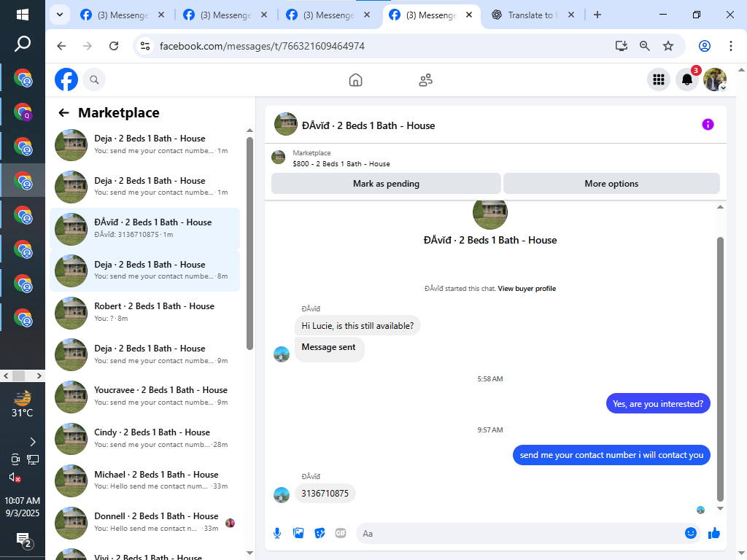Screen dimensions: 747x560
Task: Open the Youcravee conversation
Action: [x=145, y=396]
